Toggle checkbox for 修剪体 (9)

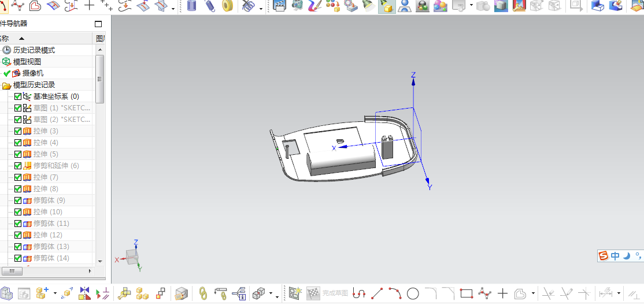18,200
